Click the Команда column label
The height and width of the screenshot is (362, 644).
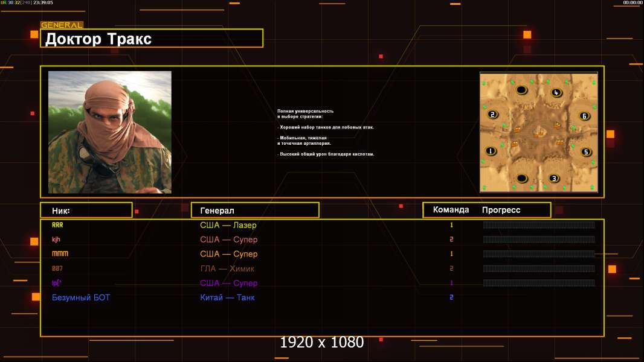[451, 210]
